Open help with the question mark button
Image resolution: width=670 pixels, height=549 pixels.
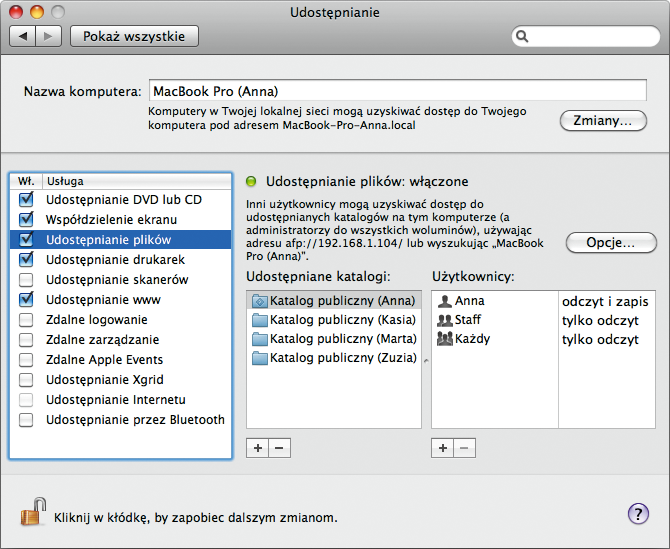[x=638, y=514]
